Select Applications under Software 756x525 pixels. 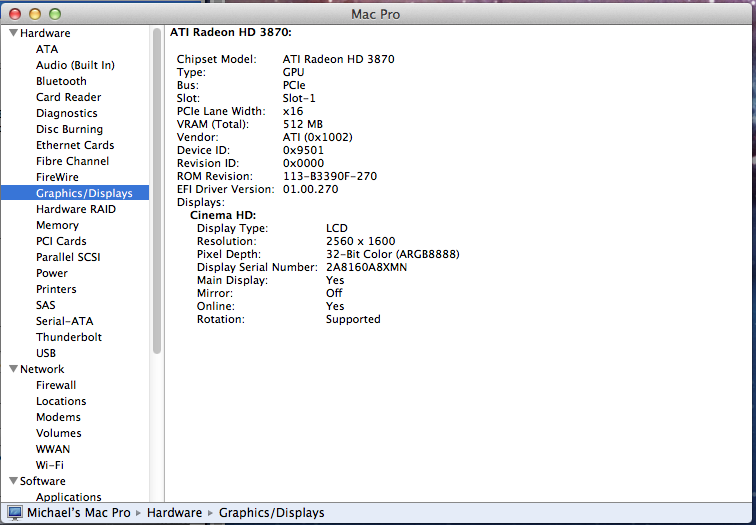pyautogui.click(x=68, y=497)
